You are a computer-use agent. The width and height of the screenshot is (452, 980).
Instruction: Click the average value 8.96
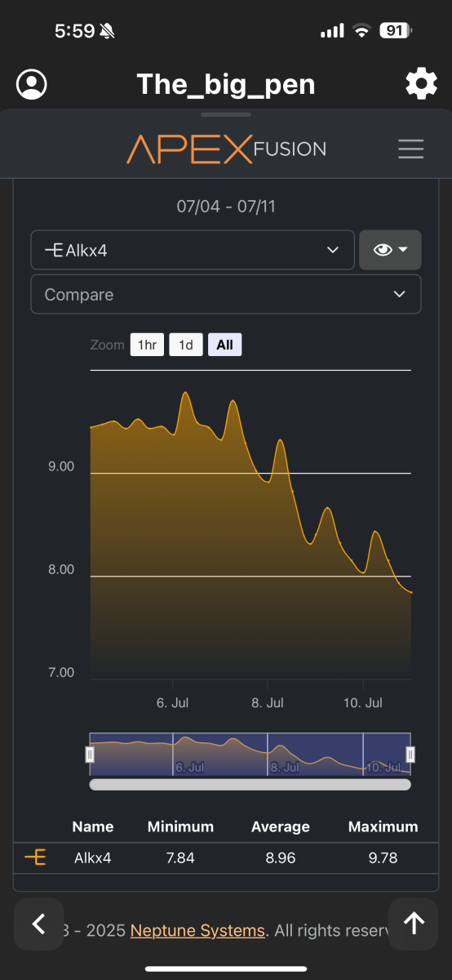click(281, 857)
